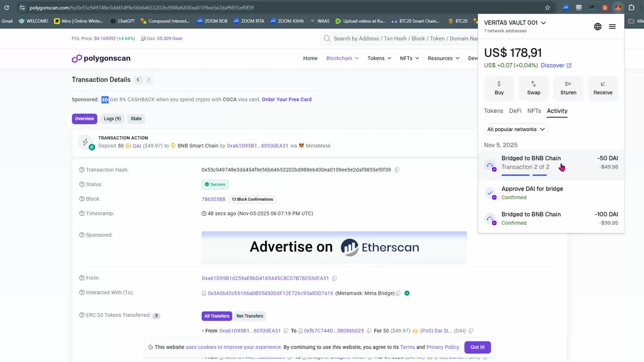Screen dimensions: 644x362
Task: Expand VERITAS VAULT 001 account selector
Action: pos(515,23)
